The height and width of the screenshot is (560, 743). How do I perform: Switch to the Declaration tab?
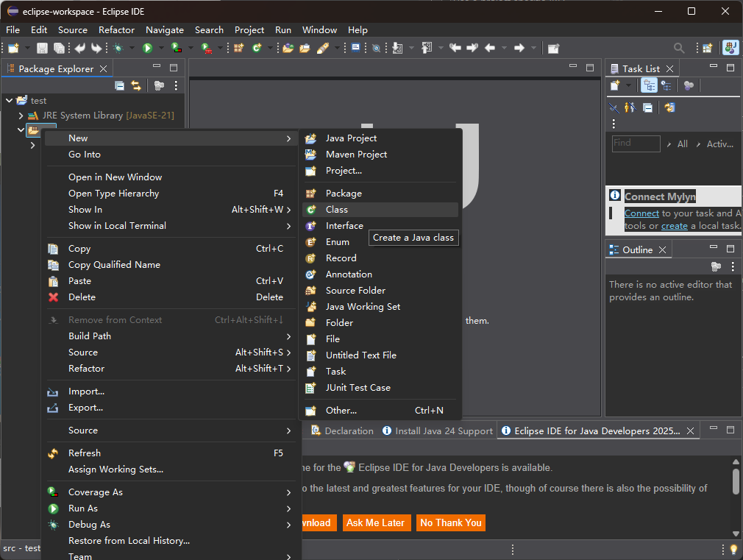click(342, 431)
